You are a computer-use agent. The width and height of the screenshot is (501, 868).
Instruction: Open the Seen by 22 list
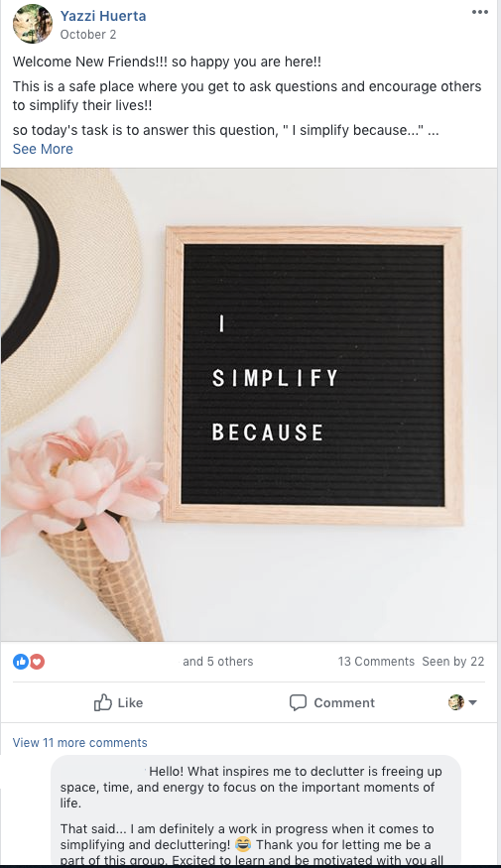[x=452, y=661]
